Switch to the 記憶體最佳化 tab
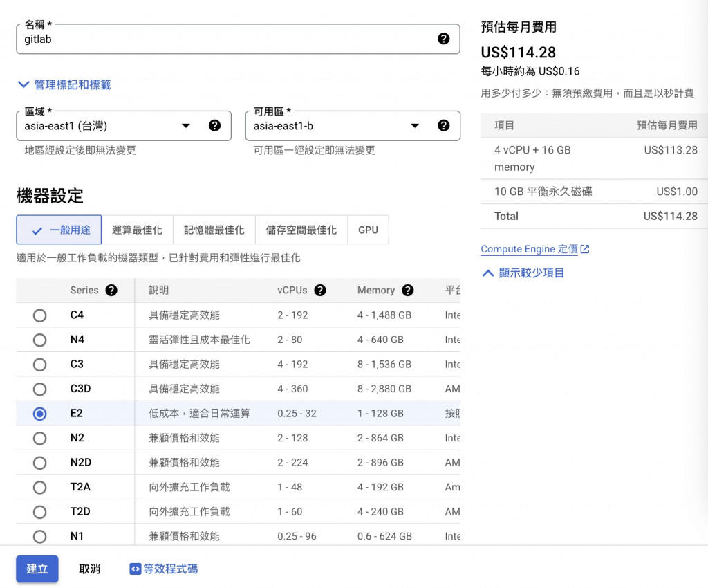The image size is (708, 588). point(214,230)
